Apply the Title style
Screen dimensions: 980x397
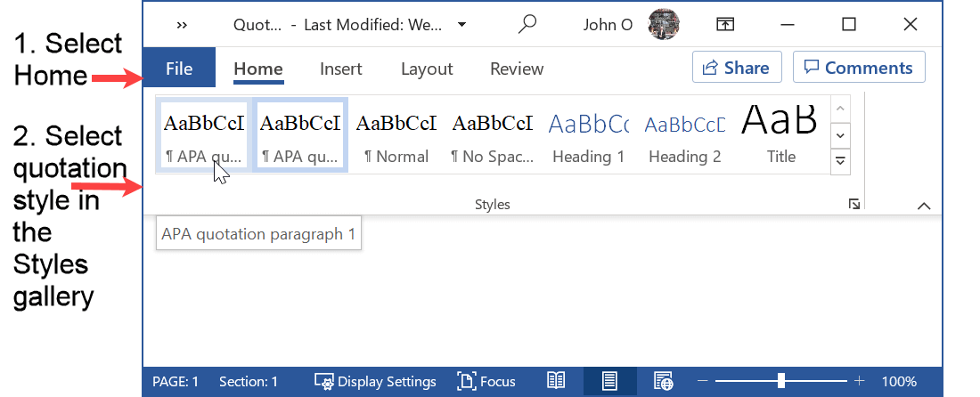(x=780, y=134)
